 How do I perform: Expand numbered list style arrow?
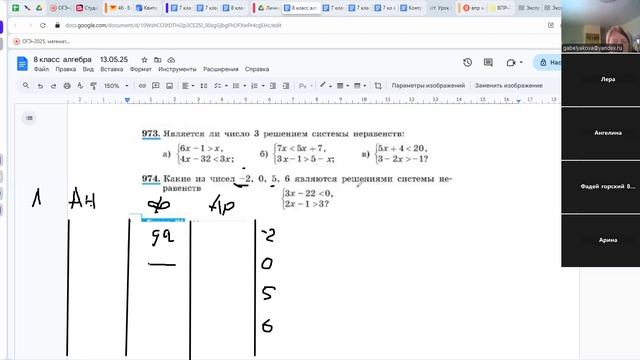click(263, 86)
